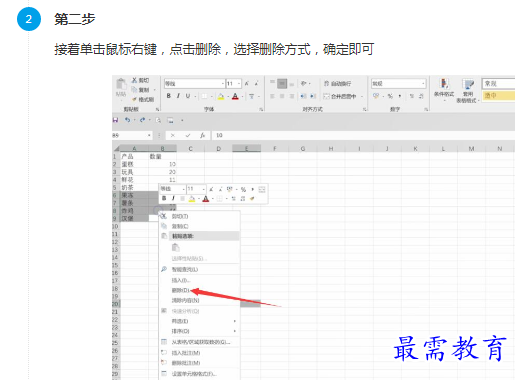Click the cancel X in the formula bar

click(x=172, y=135)
